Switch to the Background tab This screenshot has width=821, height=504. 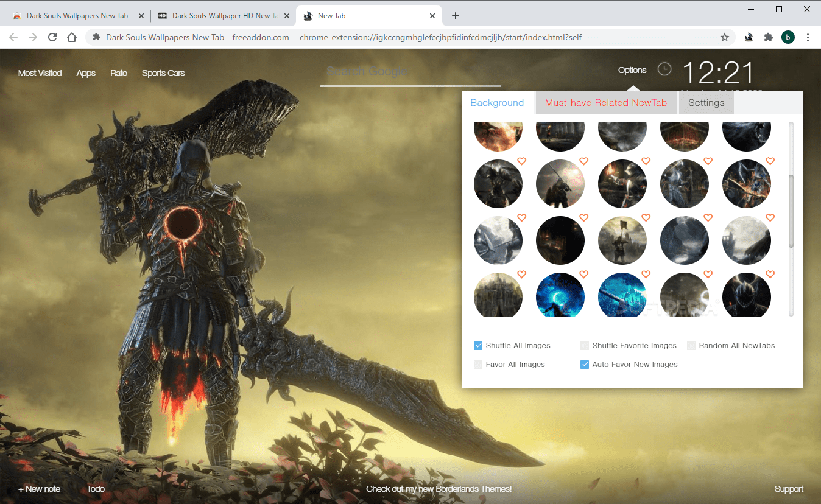497,103
